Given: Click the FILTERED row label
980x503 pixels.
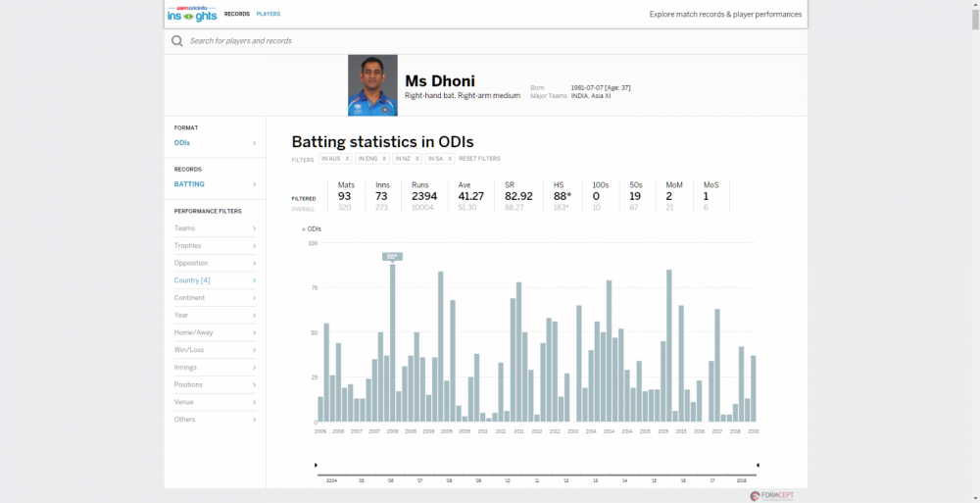Looking at the screenshot, I should pyautogui.click(x=304, y=199).
